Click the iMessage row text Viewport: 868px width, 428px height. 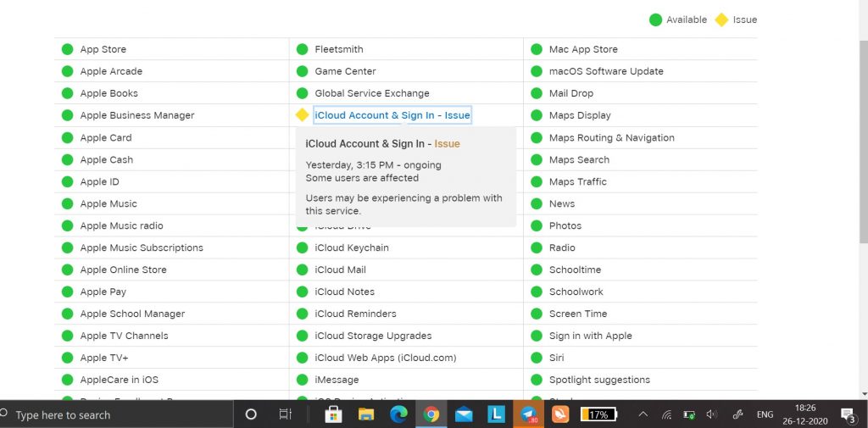pos(337,380)
